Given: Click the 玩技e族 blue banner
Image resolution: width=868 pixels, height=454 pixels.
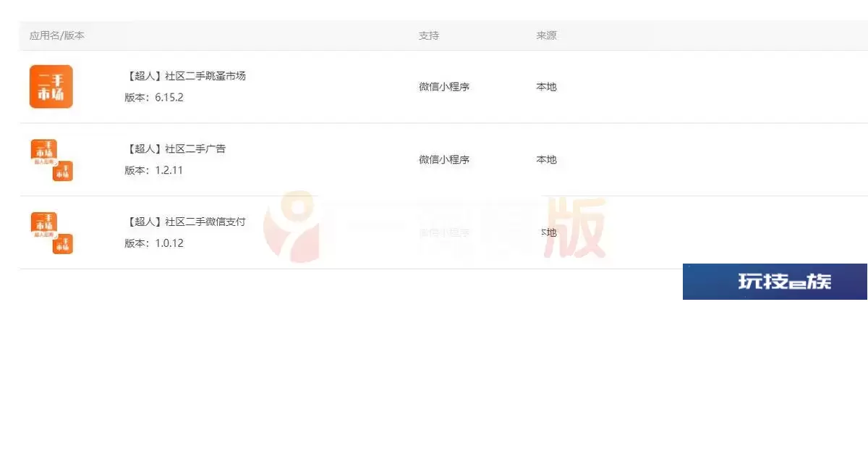Looking at the screenshot, I should 775,282.
